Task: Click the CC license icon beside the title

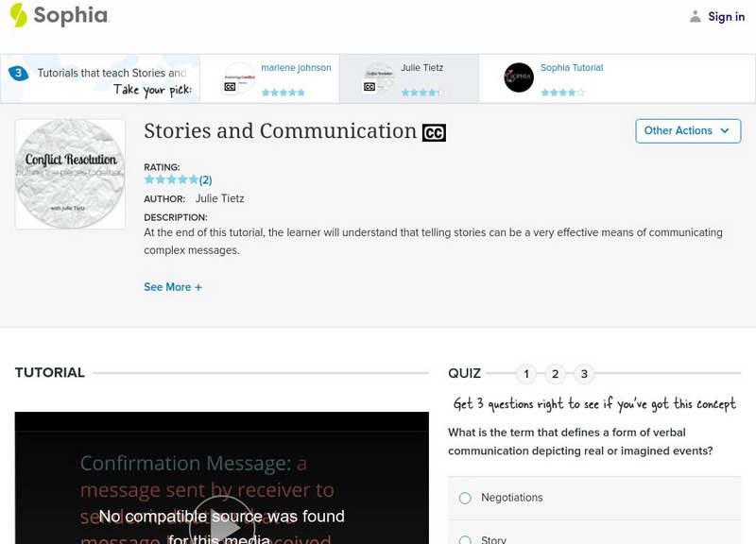Action: (434, 133)
